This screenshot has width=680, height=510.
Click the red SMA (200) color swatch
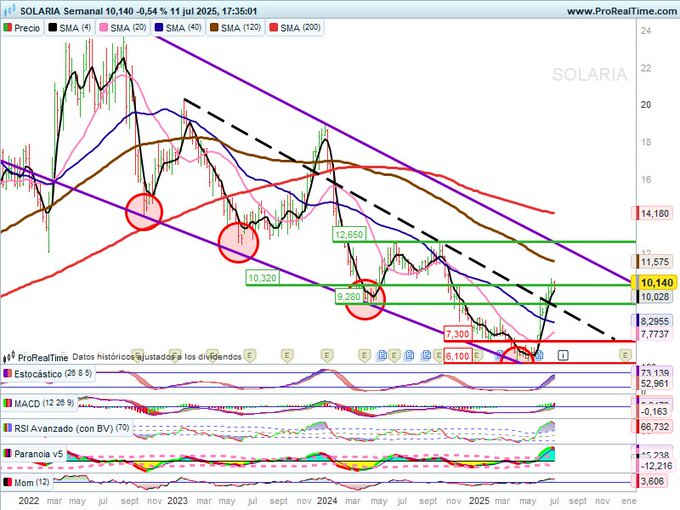tap(273, 28)
